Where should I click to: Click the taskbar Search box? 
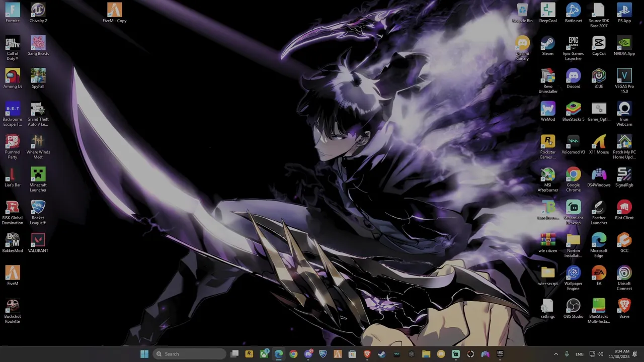(189, 354)
